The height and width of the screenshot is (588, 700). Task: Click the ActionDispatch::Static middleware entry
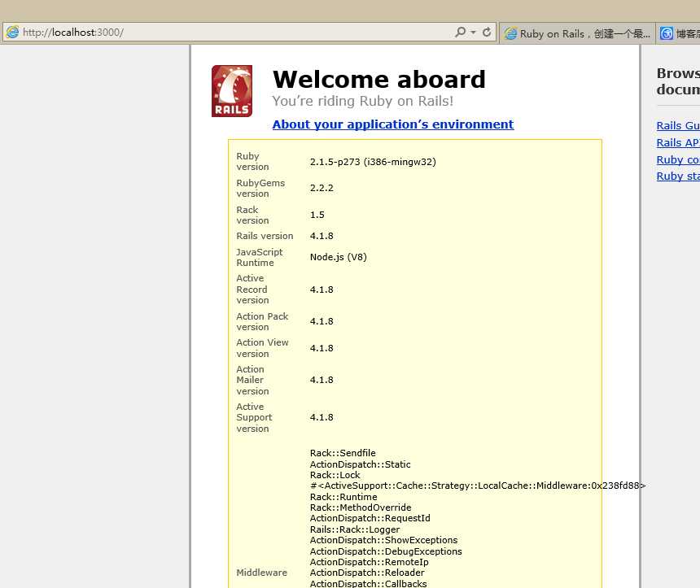[361, 464]
